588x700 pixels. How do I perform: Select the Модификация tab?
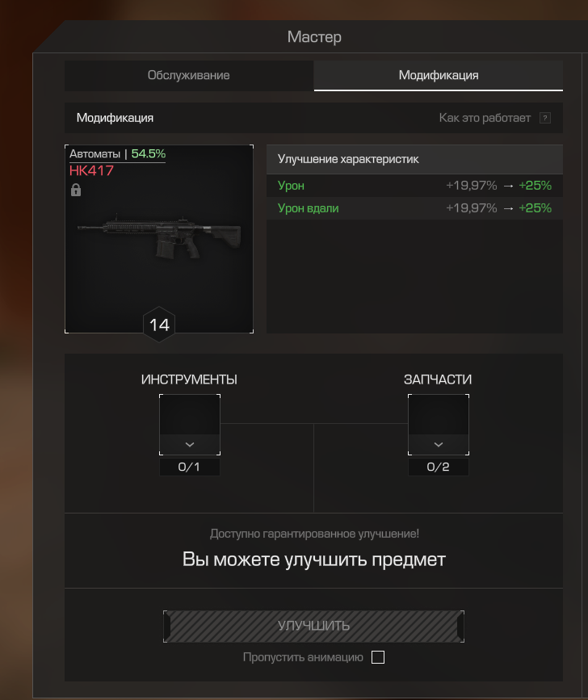(439, 75)
